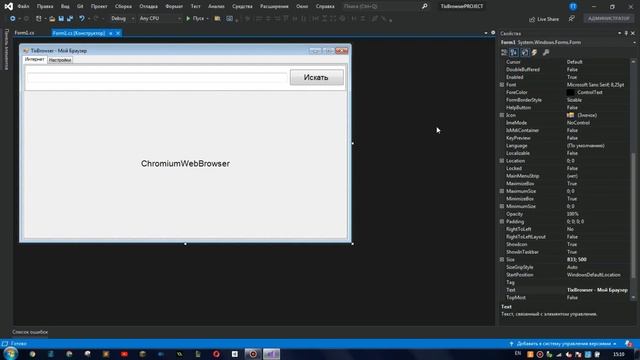Click the Live Share icon
This screenshot has width=640, height=360.
tap(532, 19)
